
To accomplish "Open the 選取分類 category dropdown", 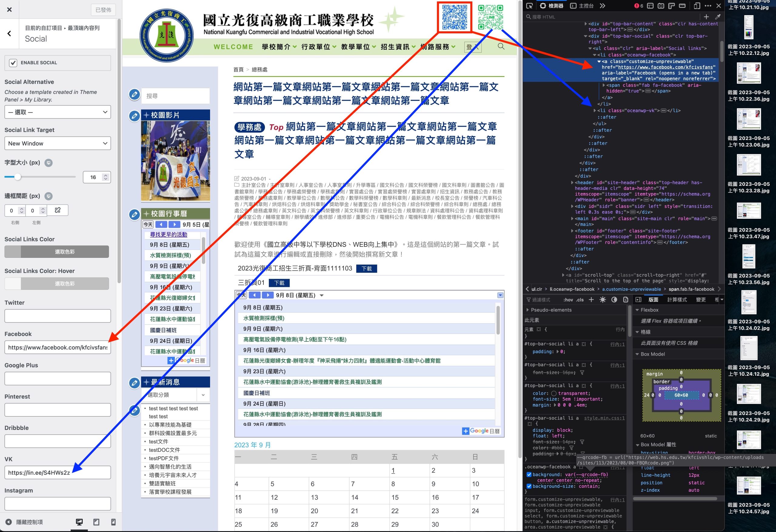I will click(x=175, y=395).
